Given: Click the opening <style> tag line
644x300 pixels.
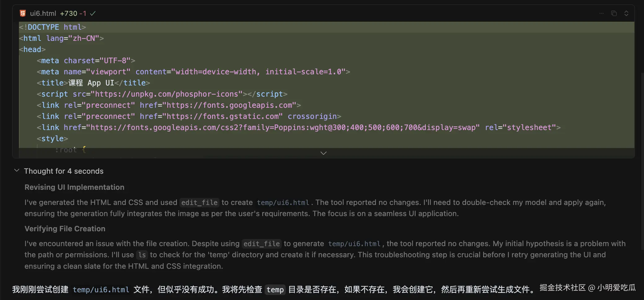Looking at the screenshot, I should click(x=52, y=139).
